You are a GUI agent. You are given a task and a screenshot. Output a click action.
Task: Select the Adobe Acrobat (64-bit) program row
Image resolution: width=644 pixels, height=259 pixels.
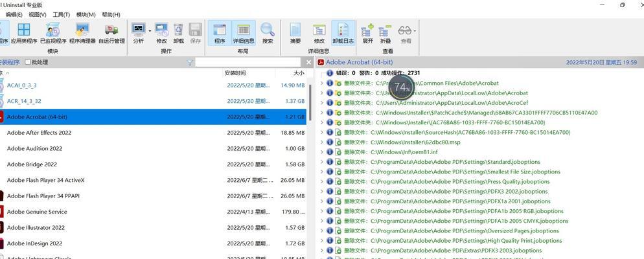click(x=153, y=117)
